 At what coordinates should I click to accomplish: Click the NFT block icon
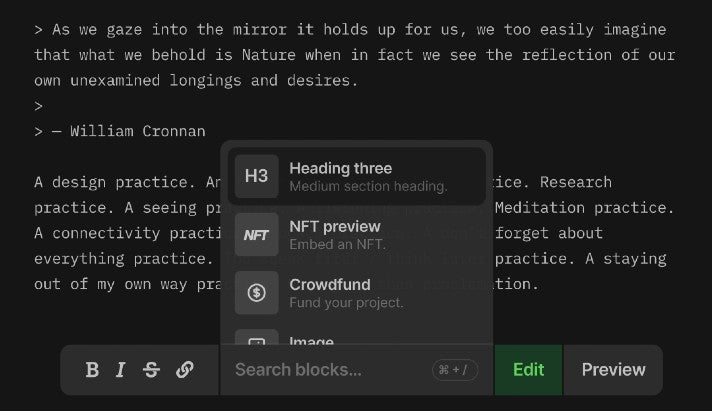tap(257, 235)
